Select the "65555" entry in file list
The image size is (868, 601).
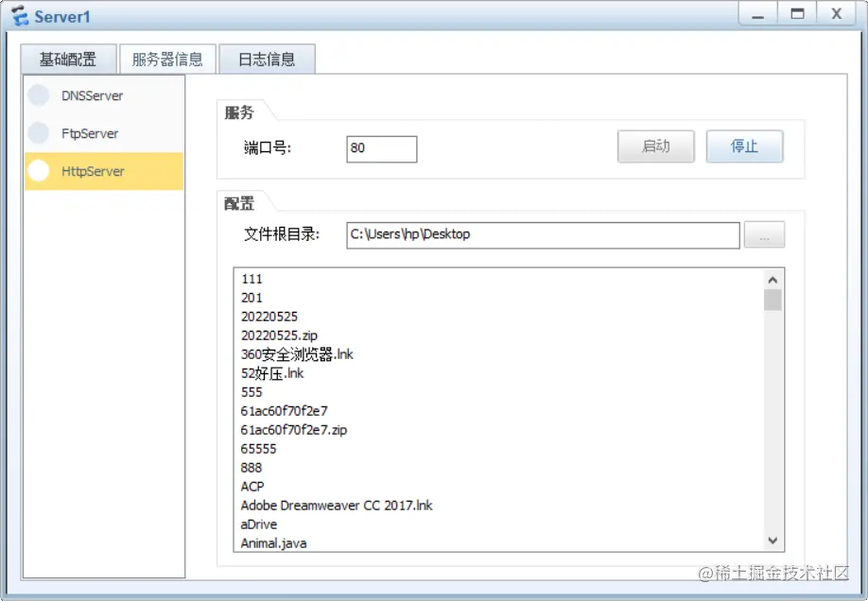(x=258, y=449)
